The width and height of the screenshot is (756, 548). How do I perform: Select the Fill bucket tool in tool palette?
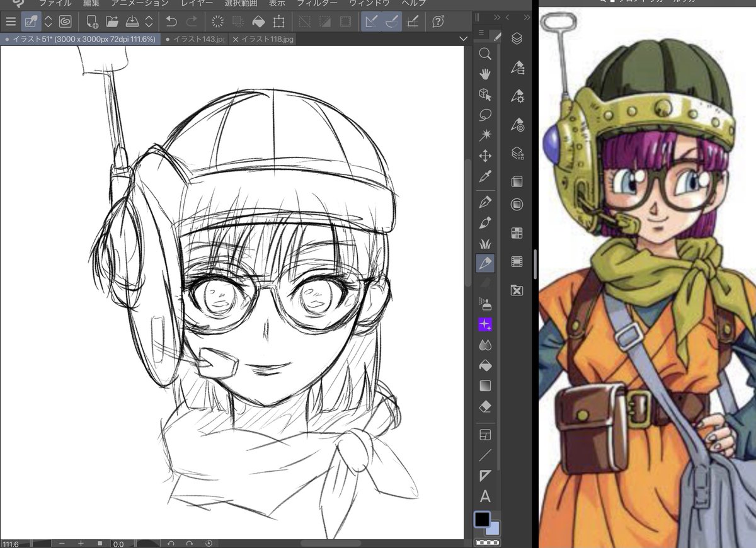tap(485, 365)
